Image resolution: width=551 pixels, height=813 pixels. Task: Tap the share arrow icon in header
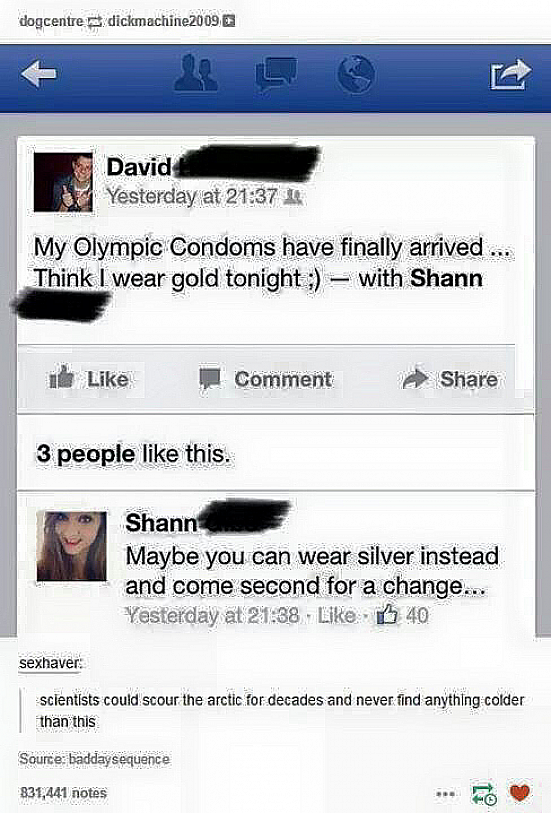pos(511,74)
